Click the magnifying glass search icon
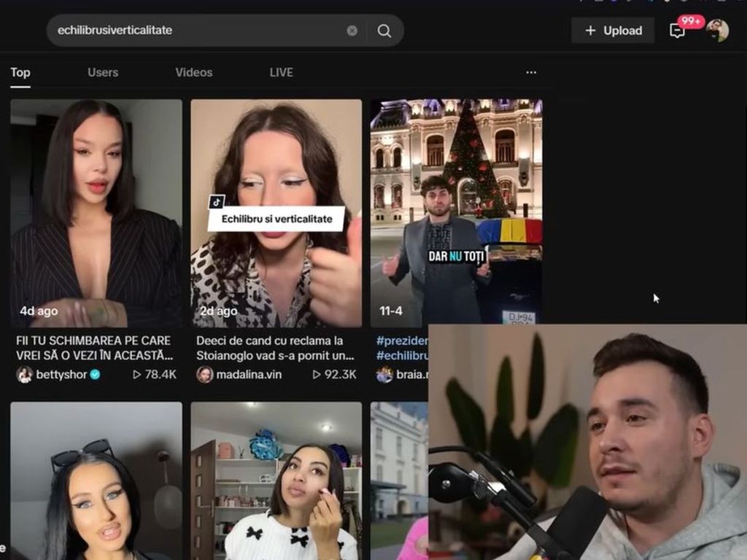Image resolution: width=747 pixels, height=560 pixels. (384, 31)
